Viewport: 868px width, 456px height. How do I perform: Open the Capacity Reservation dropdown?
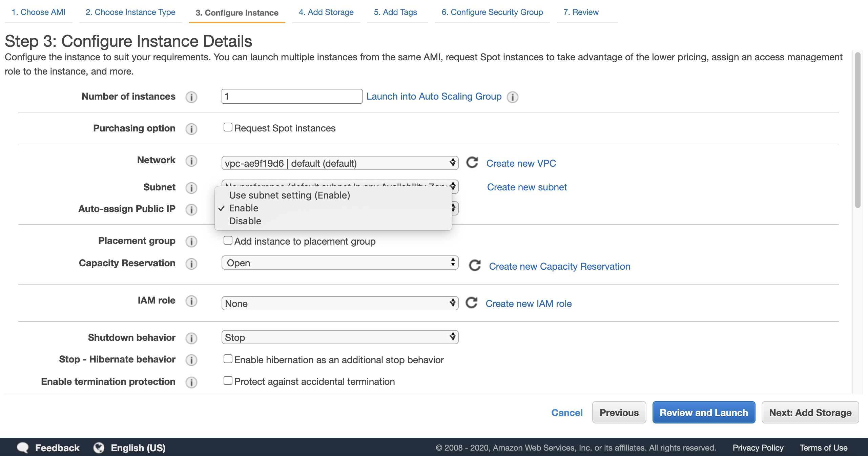pos(340,263)
